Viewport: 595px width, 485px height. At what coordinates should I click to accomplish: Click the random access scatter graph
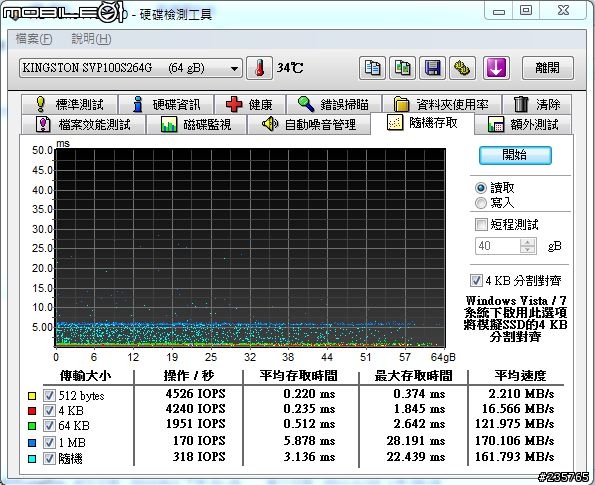click(x=250, y=248)
